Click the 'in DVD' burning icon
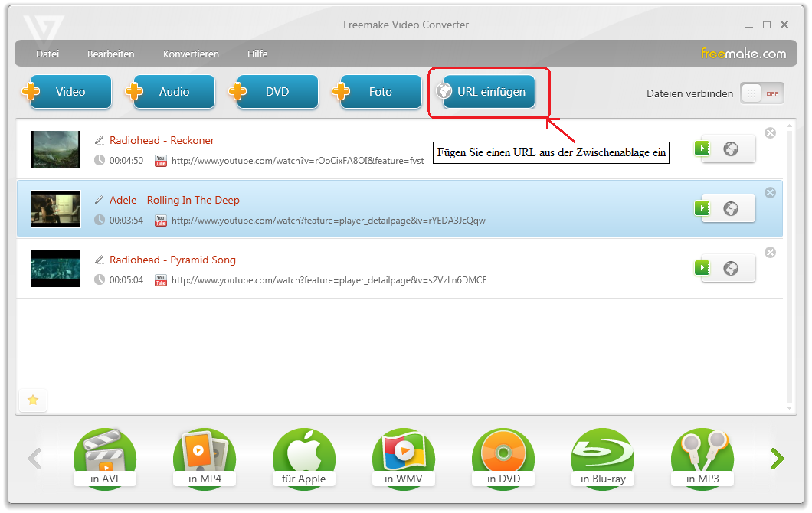The height and width of the screenshot is (513, 812). pos(503,457)
